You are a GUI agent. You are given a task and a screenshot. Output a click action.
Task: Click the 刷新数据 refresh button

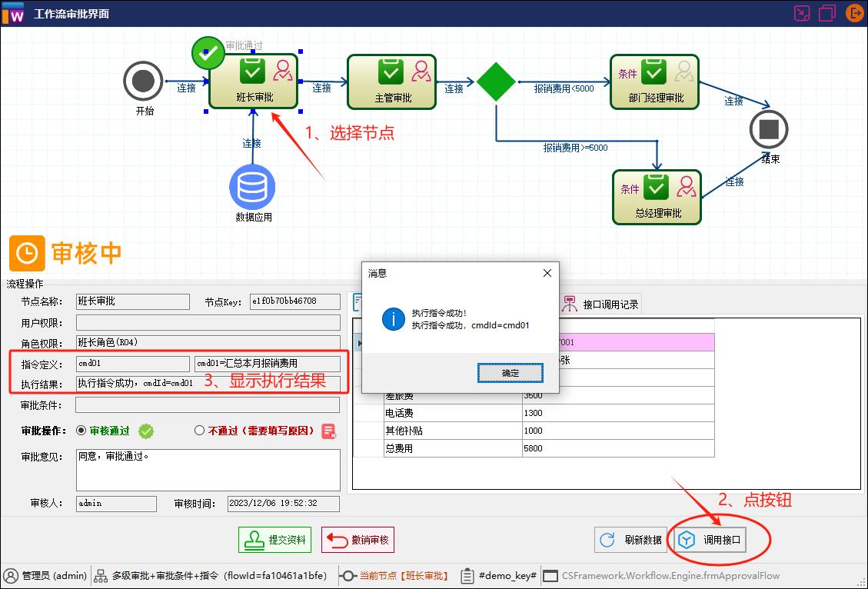pos(630,539)
